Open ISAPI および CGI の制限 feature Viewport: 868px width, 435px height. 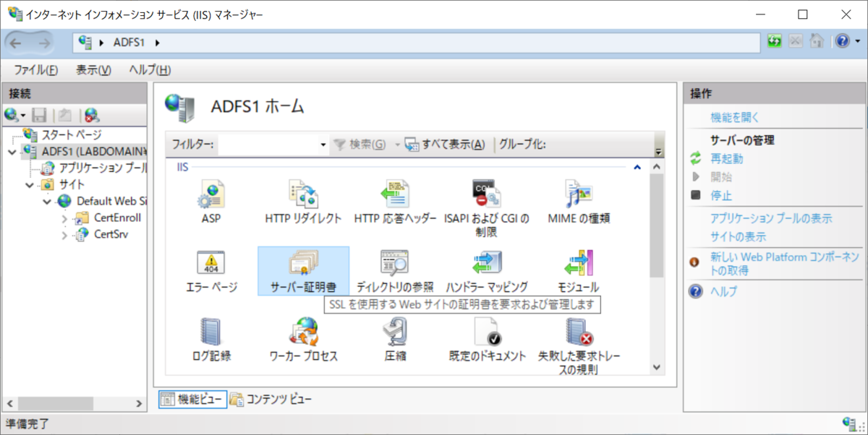(x=487, y=209)
